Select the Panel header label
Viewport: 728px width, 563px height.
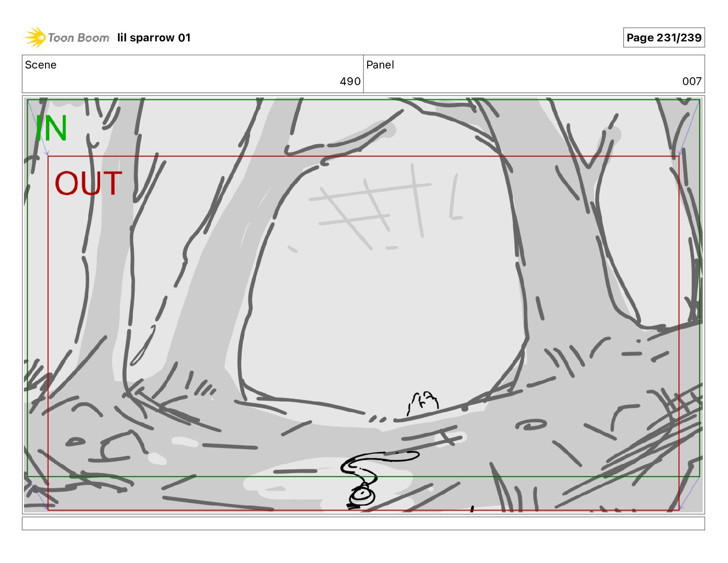[x=380, y=65]
